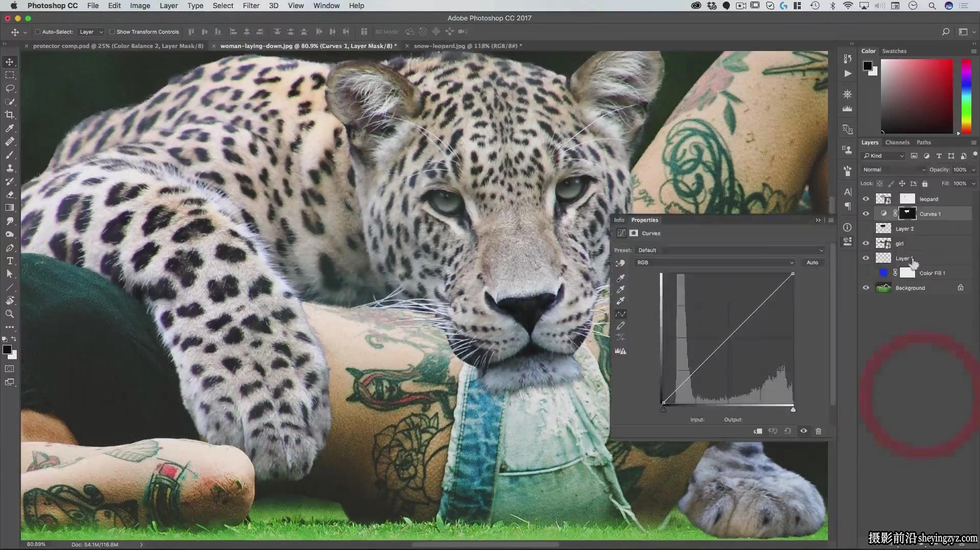Open the Fill value dropdown
The height and width of the screenshot is (550, 980).
[973, 183]
